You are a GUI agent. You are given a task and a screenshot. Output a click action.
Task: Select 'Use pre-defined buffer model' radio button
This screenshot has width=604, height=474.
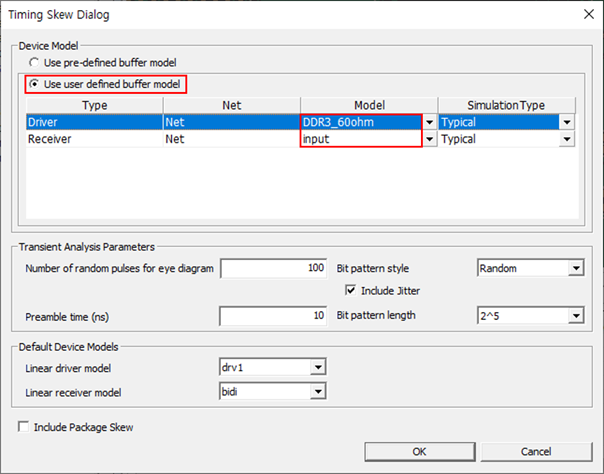click(x=35, y=63)
